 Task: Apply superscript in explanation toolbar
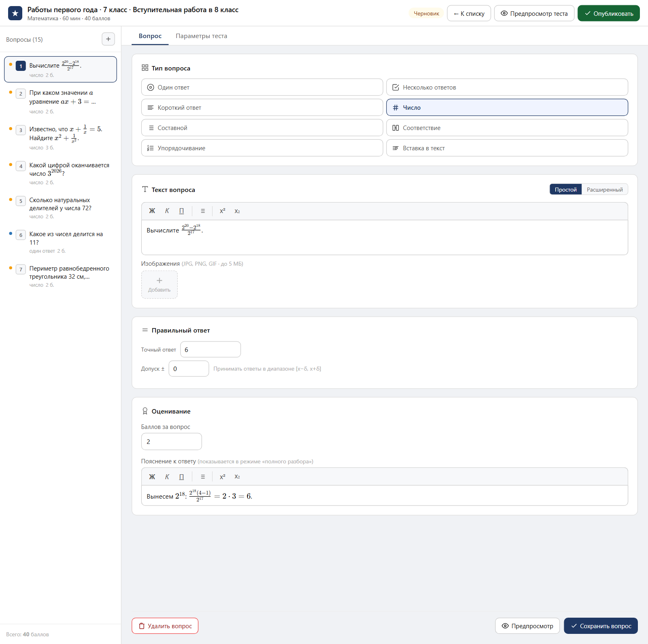point(222,477)
